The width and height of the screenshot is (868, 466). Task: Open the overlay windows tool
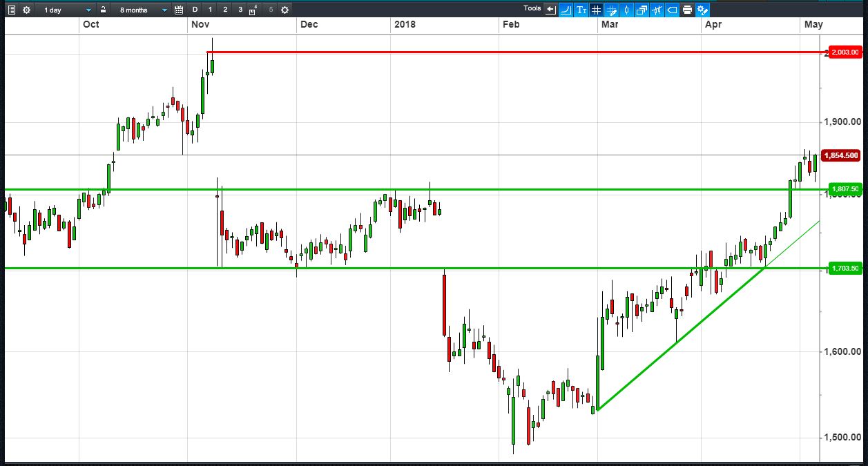[x=642, y=10]
